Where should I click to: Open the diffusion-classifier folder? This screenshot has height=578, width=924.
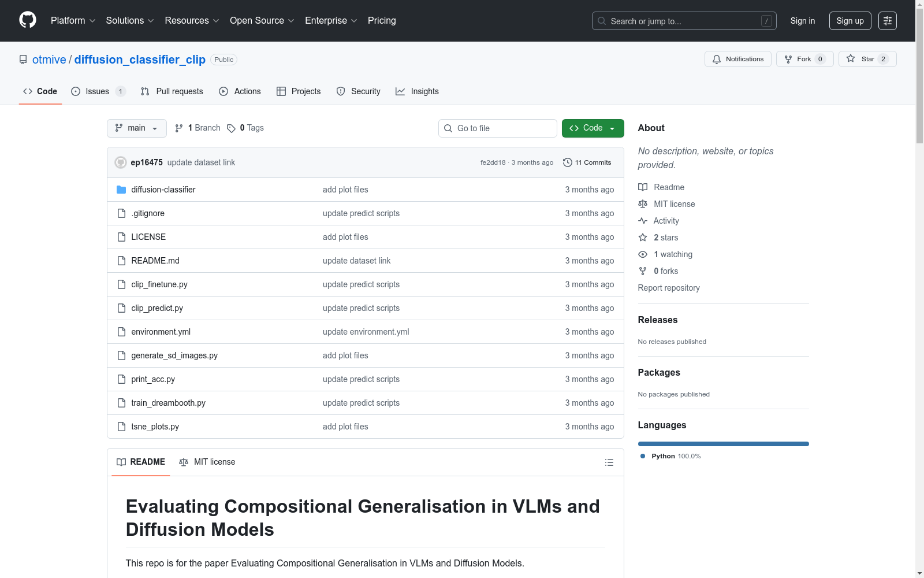tap(163, 190)
